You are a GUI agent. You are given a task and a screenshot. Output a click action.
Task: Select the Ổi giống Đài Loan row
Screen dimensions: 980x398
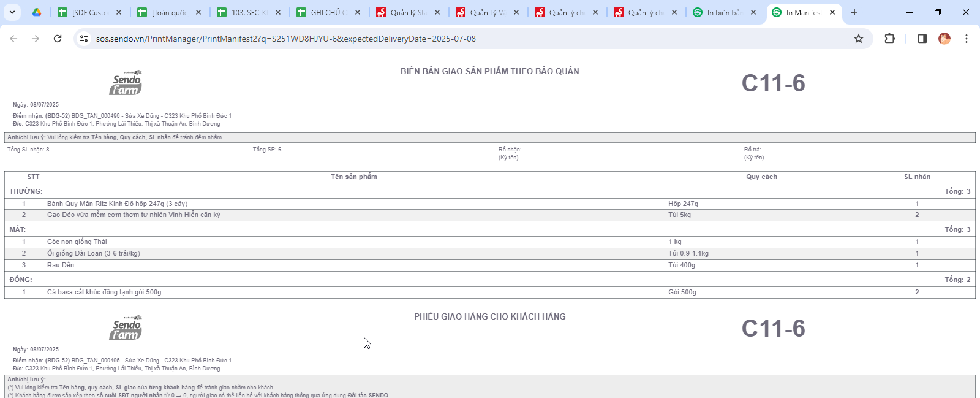[490, 253]
